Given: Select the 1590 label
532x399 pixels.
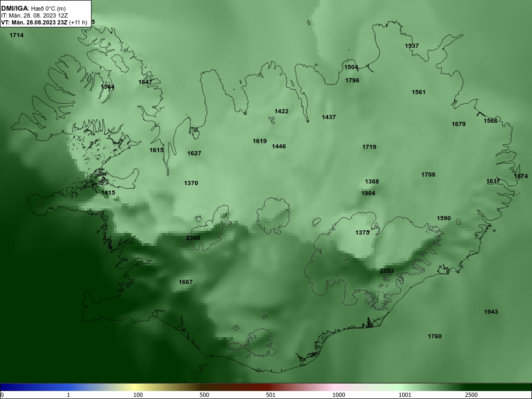Looking at the screenshot, I should point(444,218).
